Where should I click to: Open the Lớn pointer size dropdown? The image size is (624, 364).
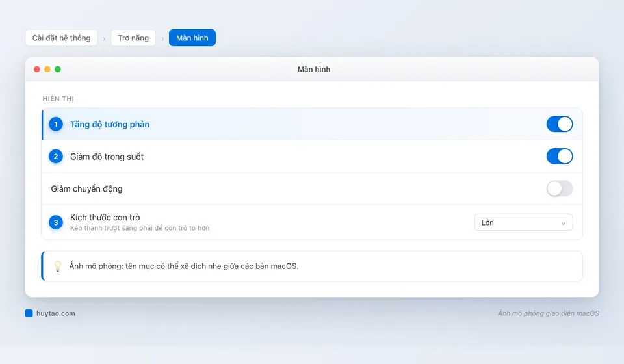click(523, 222)
